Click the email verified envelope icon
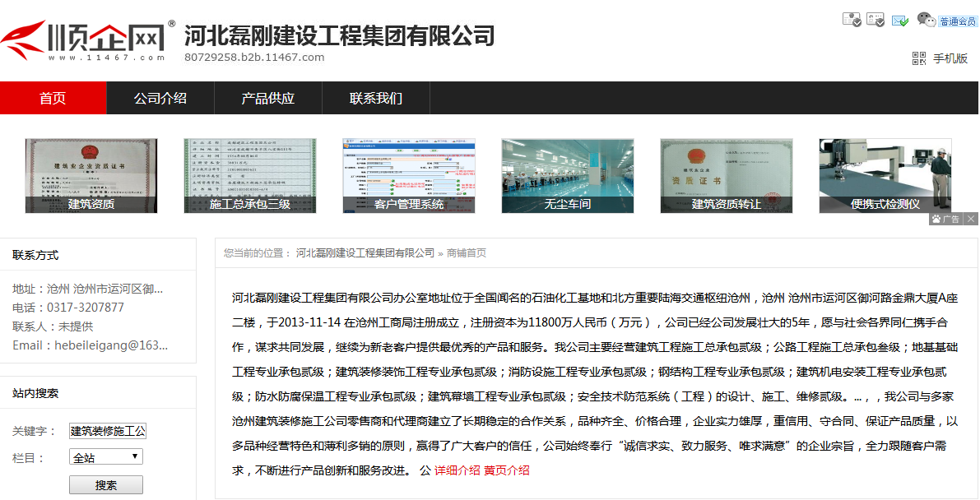The height and width of the screenshot is (500, 980). click(900, 20)
